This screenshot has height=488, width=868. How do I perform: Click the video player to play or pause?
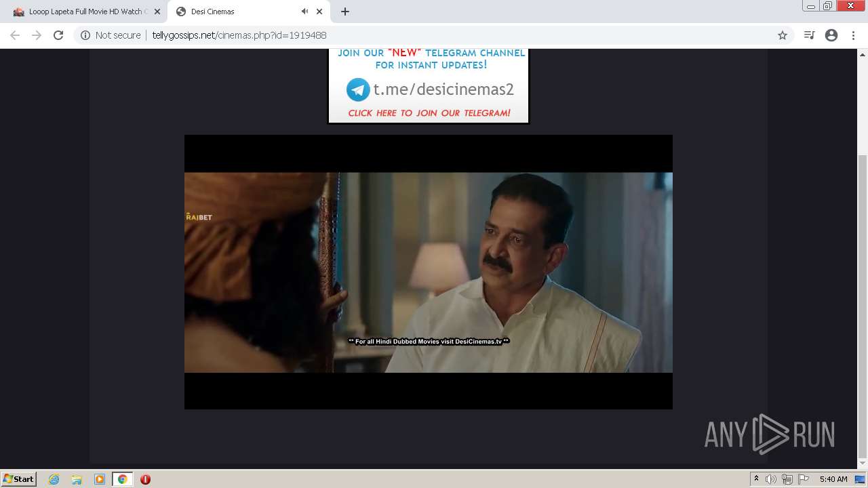pyautogui.click(x=429, y=272)
